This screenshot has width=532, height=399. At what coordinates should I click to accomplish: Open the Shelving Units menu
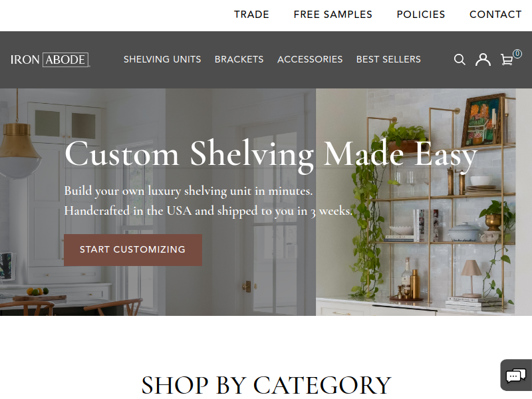[x=162, y=59]
